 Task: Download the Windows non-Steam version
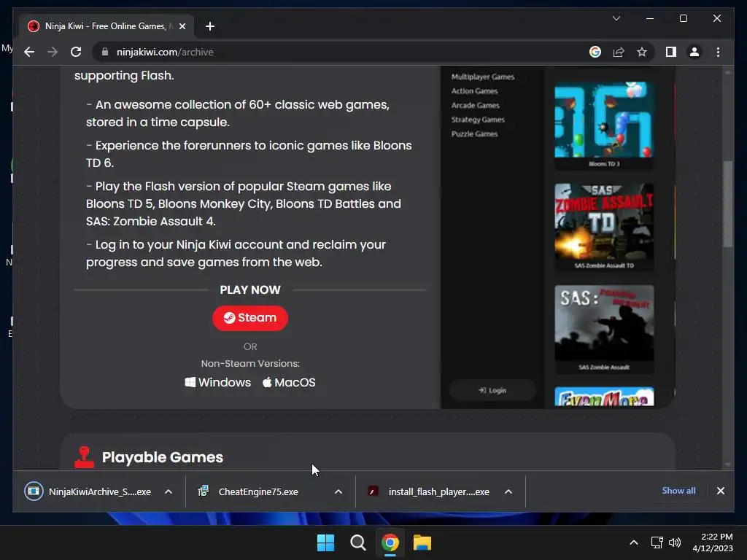point(217,382)
